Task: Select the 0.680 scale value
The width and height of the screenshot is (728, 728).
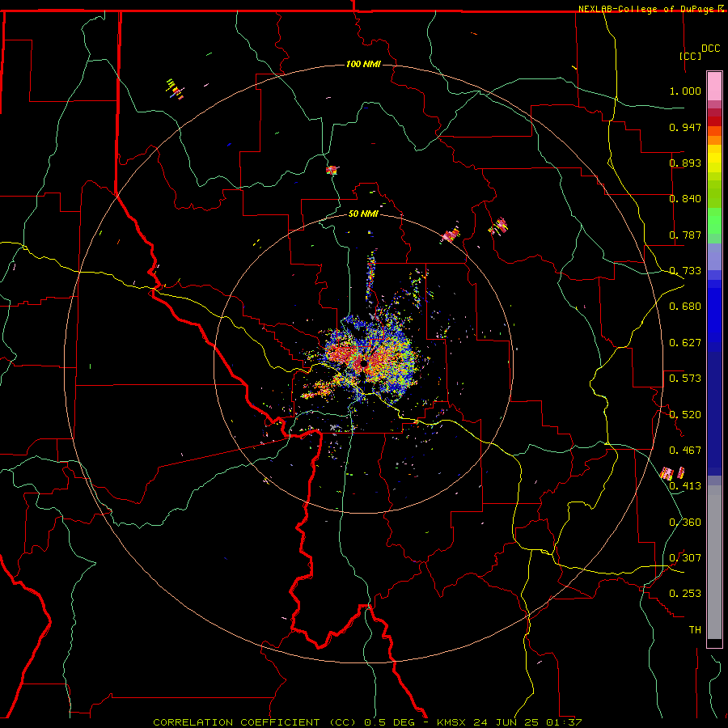Action: click(x=685, y=307)
